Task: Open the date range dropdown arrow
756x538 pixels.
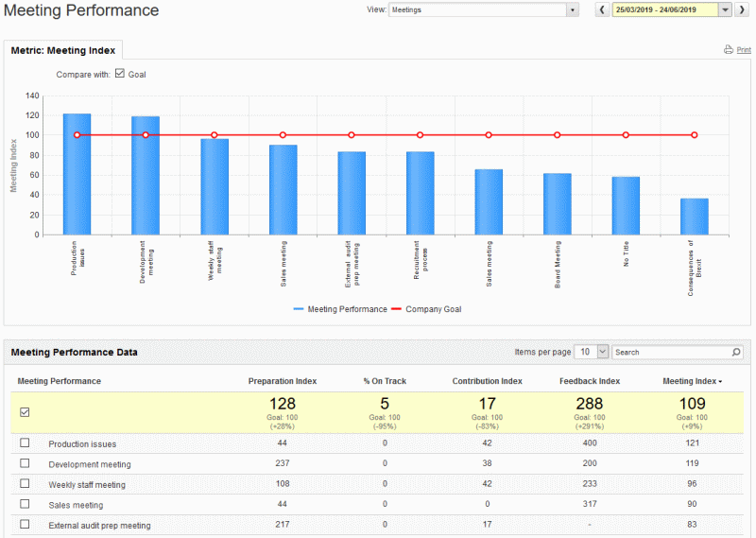Action: click(725, 9)
